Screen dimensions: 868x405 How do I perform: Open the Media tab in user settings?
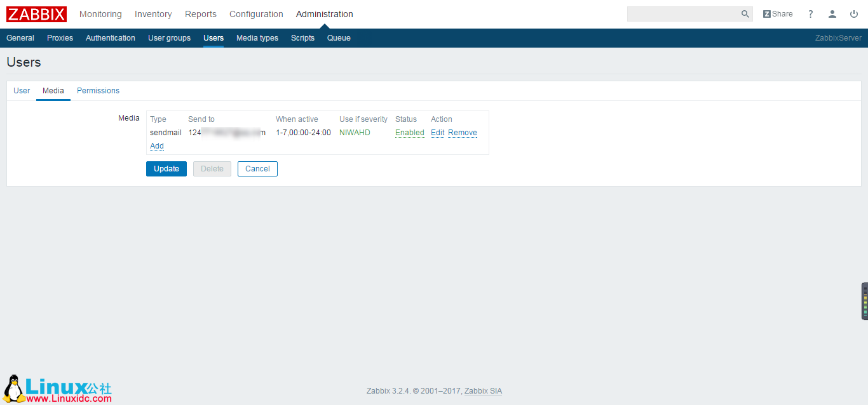coord(53,90)
